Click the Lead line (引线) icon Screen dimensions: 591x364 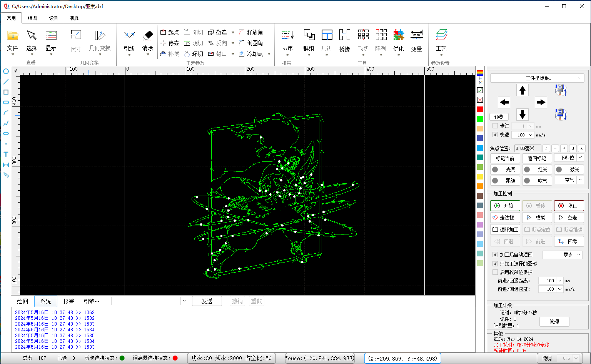[129, 35]
